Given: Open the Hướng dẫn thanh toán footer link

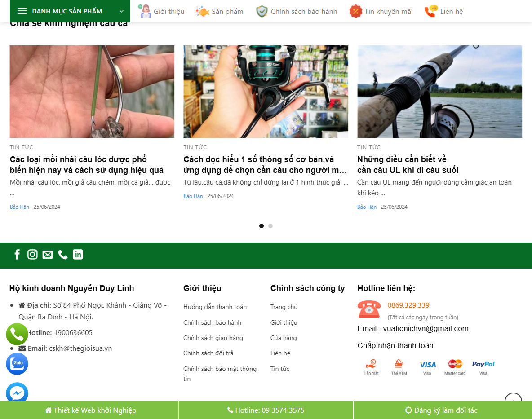Looking at the screenshot, I should click(214, 307).
